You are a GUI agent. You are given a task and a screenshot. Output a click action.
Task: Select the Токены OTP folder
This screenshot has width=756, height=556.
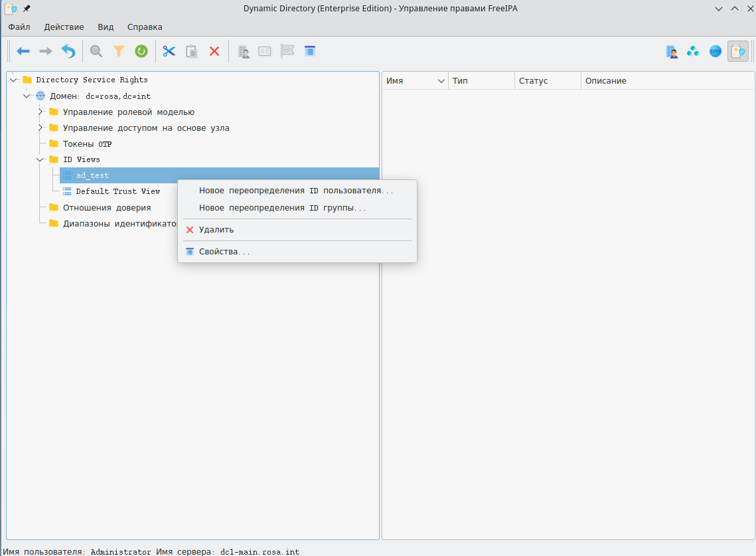pos(87,143)
